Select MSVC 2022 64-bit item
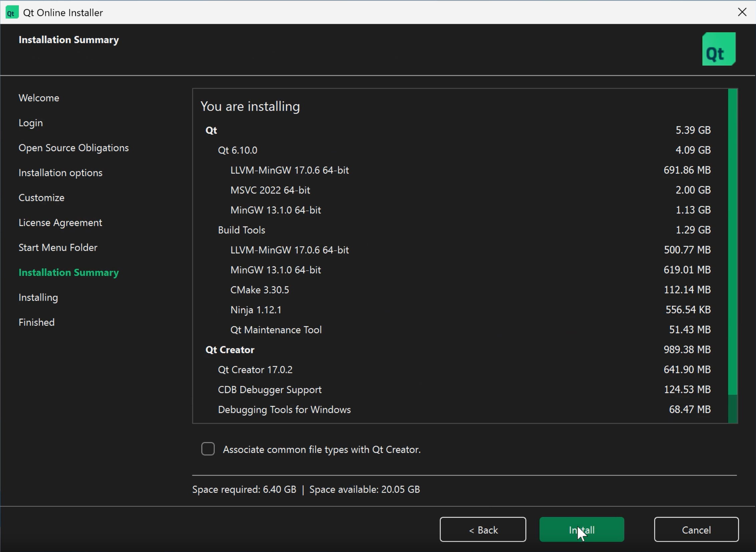This screenshot has height=552, width=756. click(270, 190)
